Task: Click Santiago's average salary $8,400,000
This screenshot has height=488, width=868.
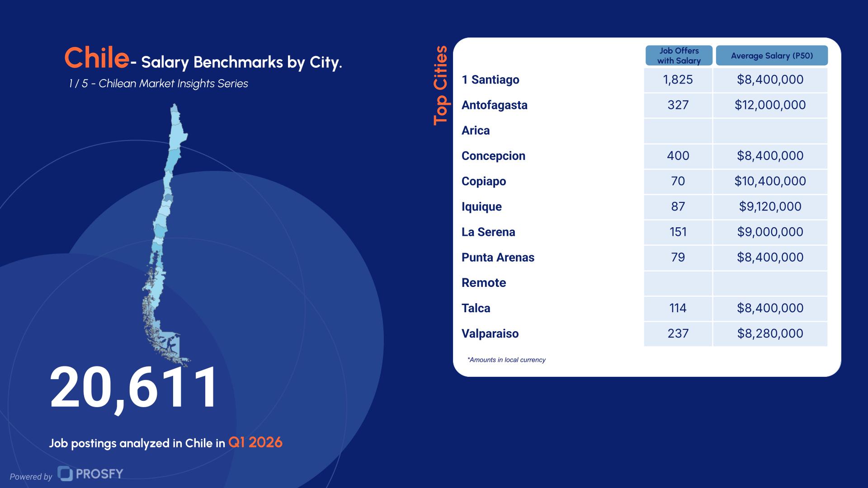Action: pos(770,80)
